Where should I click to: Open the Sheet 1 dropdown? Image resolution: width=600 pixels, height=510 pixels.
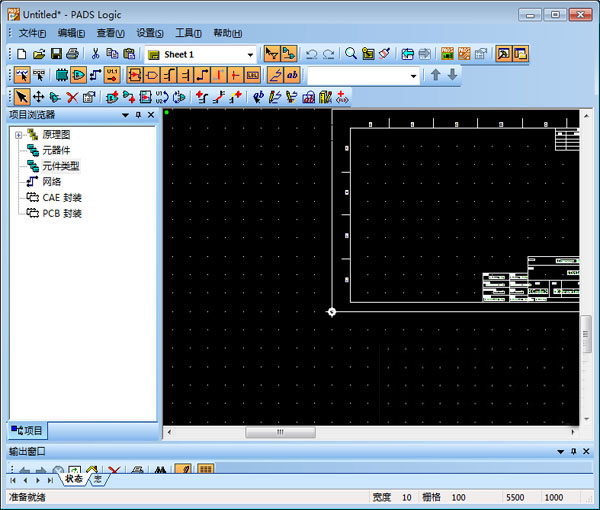pos(250,54)
